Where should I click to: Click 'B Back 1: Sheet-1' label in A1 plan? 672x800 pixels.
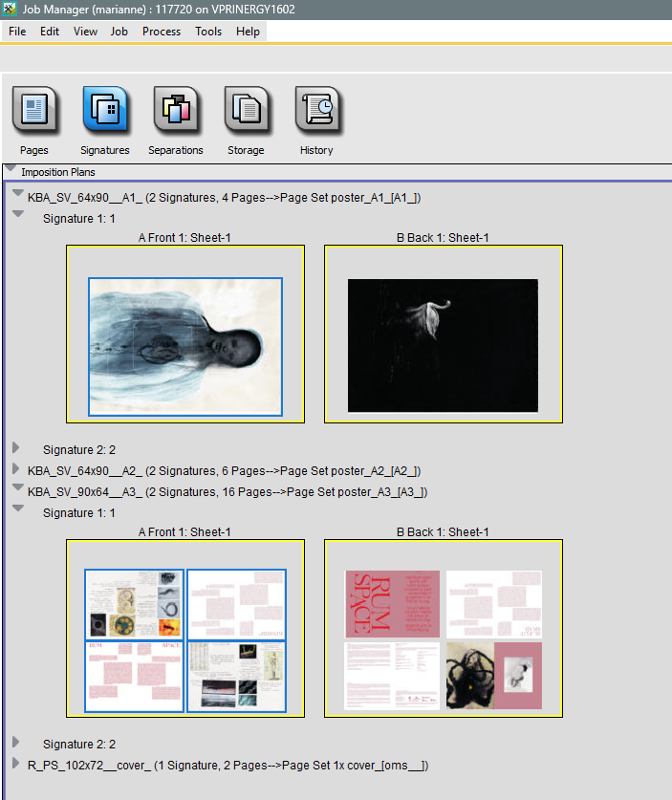pos(443,238)
